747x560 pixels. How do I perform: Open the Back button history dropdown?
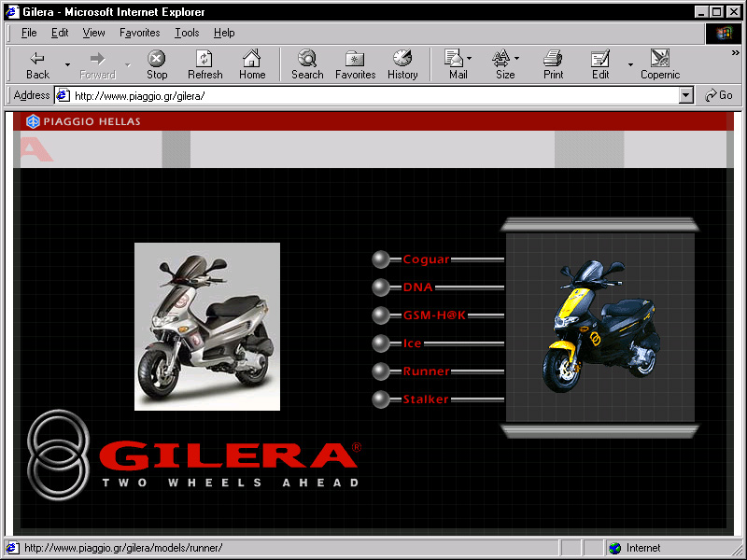pyautogui.click(x=67, y=64)
